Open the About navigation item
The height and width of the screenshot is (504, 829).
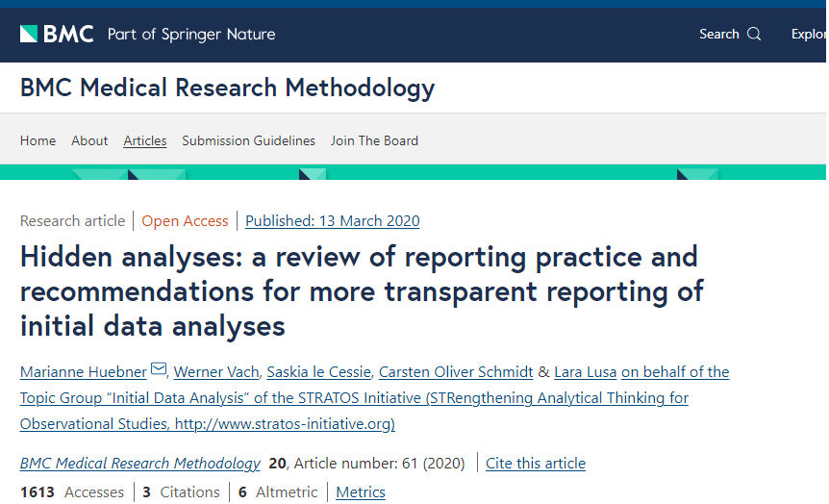89,140
